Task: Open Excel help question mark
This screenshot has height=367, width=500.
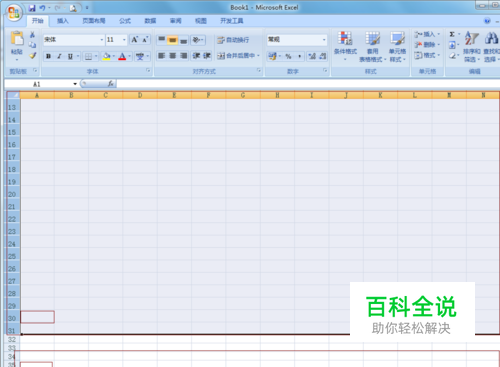Action: (487, 21)
